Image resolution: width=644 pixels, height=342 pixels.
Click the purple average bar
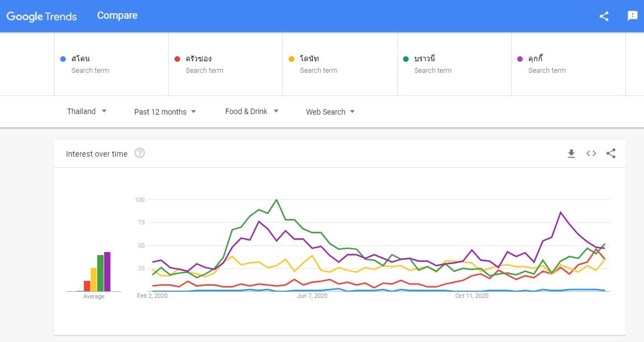pyautogui.click(x=107, y=271)
